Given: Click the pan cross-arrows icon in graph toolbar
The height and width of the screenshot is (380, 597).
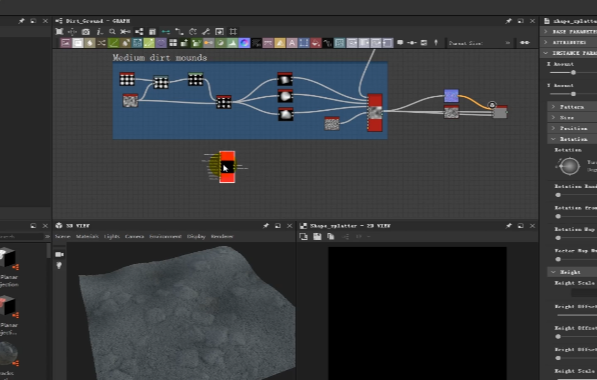Looking at the screenshot, I should click(x=72, y=32).
